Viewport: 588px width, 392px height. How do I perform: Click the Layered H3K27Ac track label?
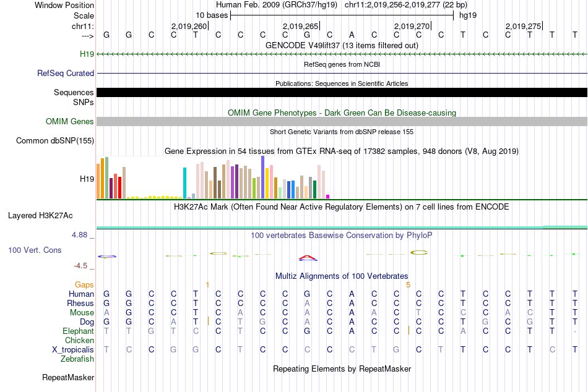click(40, 216)
